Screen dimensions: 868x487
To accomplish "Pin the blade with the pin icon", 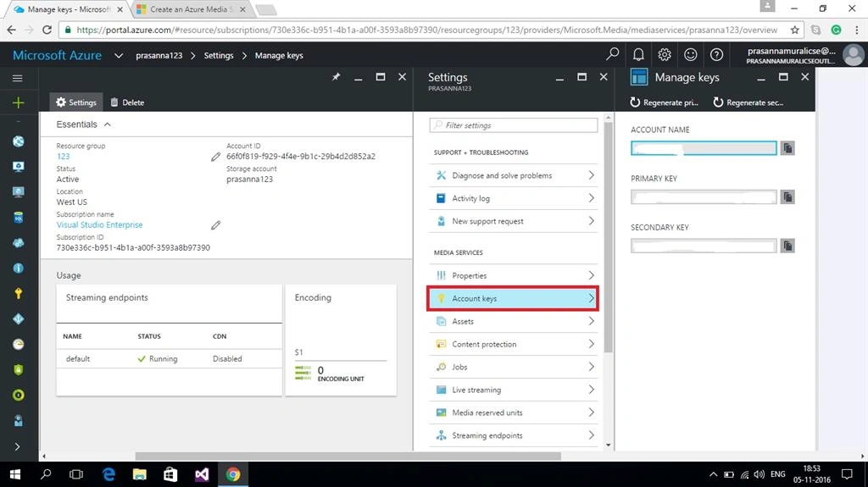I will (336, 77).
